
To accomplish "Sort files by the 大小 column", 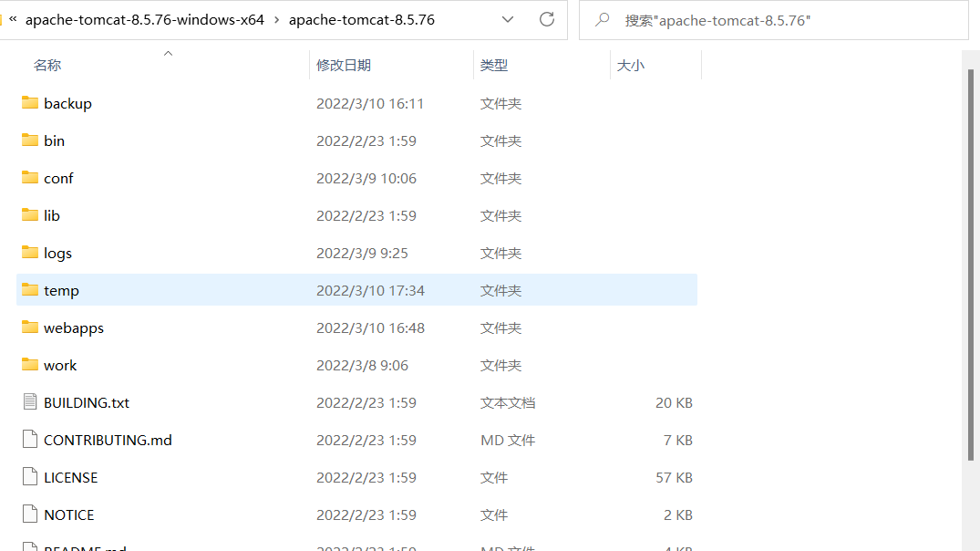I will pyautogui.click(x=630, y=65).
